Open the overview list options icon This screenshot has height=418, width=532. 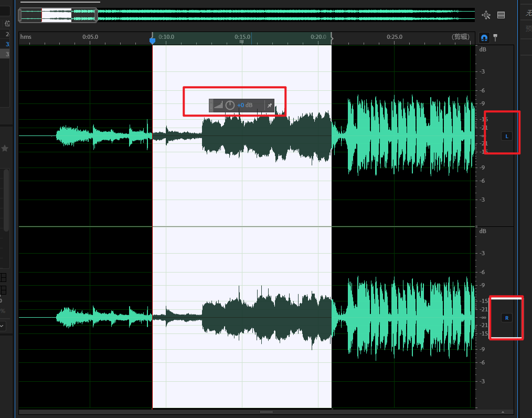tap(501, 15)
